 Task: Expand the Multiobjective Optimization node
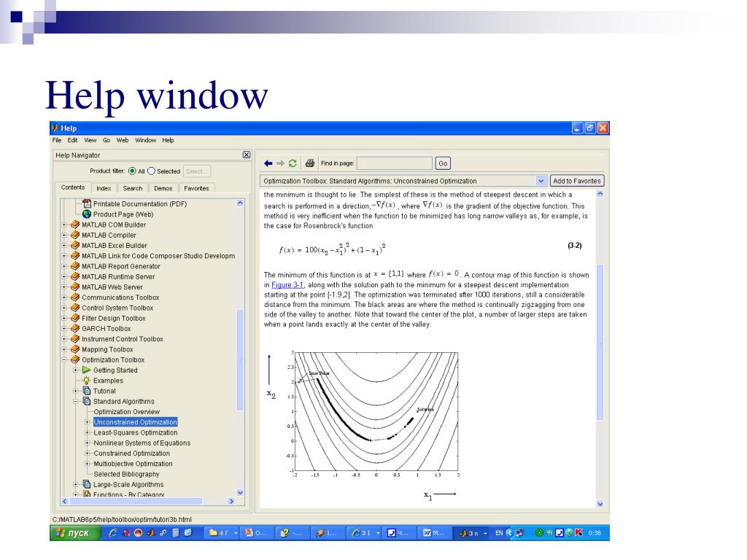88,464
